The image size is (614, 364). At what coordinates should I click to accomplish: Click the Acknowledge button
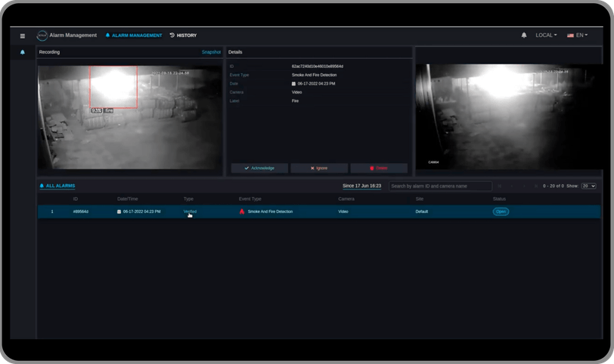[259, 168]
